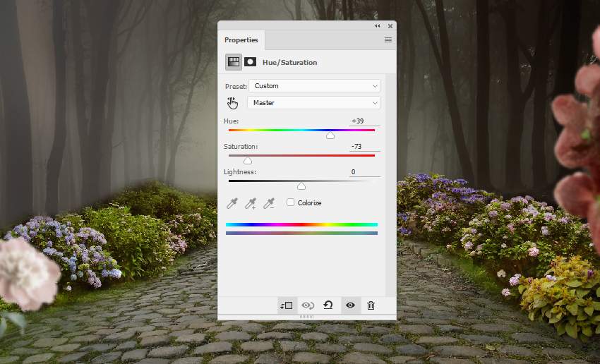600x364 pixels.
Task: Close the Properties panel
Action: tap(390, 26)
